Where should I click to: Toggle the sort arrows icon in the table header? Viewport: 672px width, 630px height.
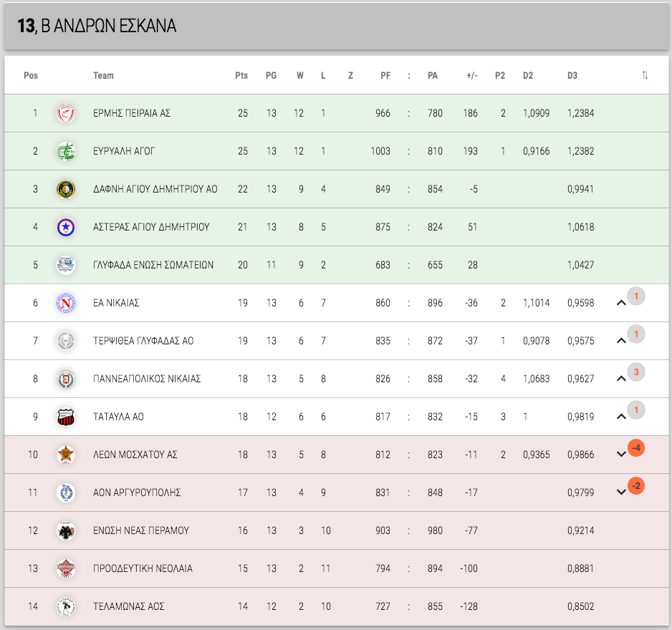pyautogui.click(x=645, y=75)
